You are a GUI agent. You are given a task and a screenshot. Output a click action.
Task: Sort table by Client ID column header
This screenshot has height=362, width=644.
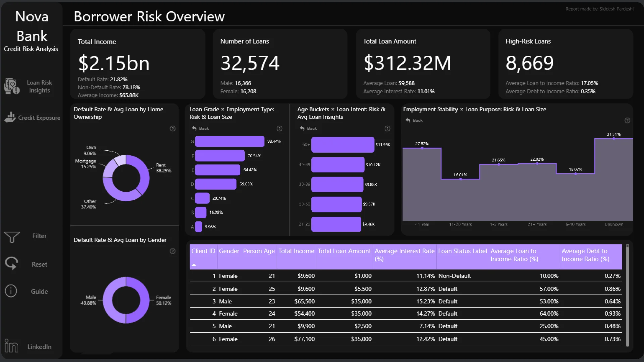[x=203, y=251]
